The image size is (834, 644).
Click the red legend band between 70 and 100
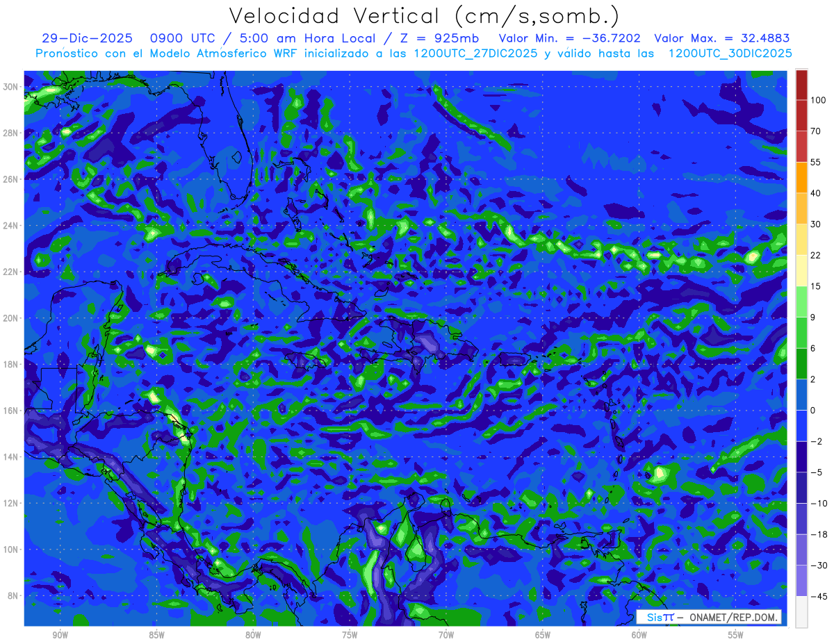point(801,115)
